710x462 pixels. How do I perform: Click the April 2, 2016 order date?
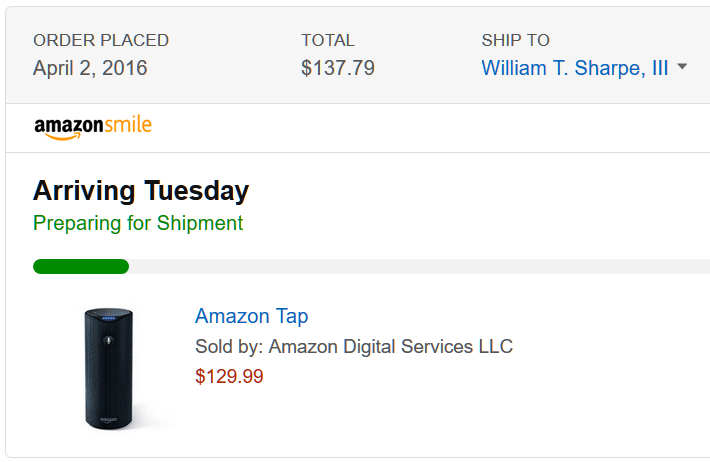pos(90,68)
